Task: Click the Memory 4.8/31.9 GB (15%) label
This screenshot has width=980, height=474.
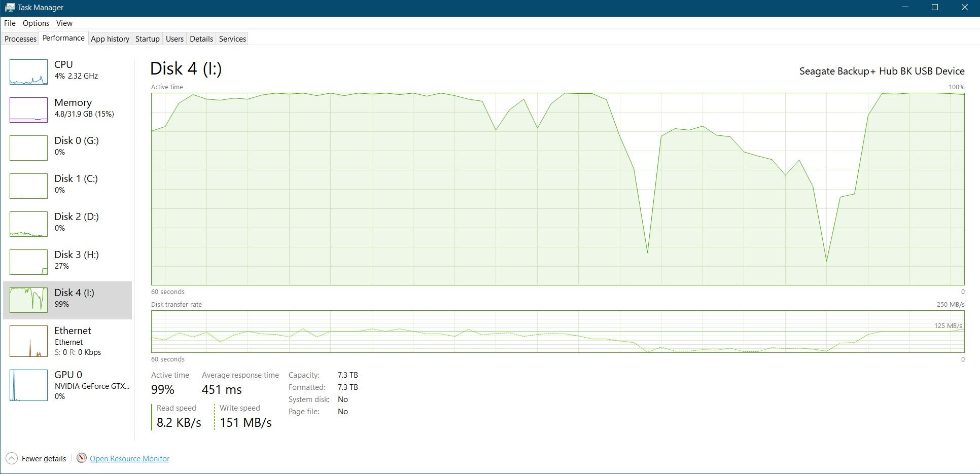Action: 84,108
